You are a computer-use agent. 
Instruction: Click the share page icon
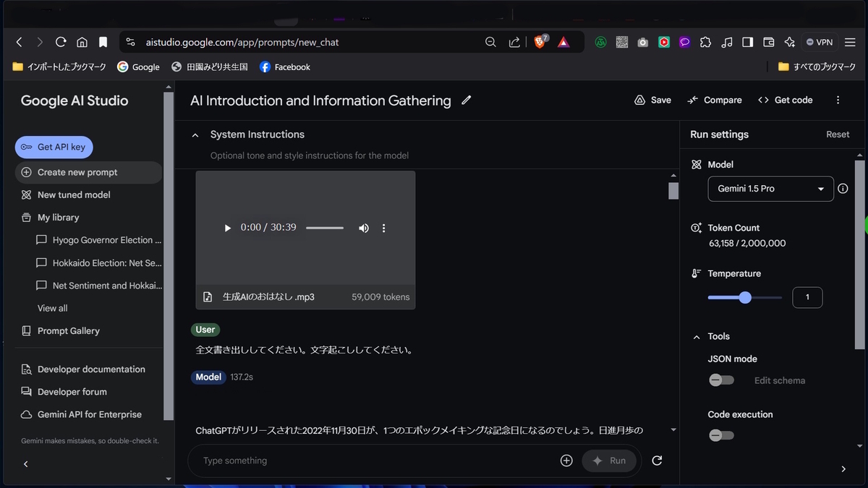point(514,42)
